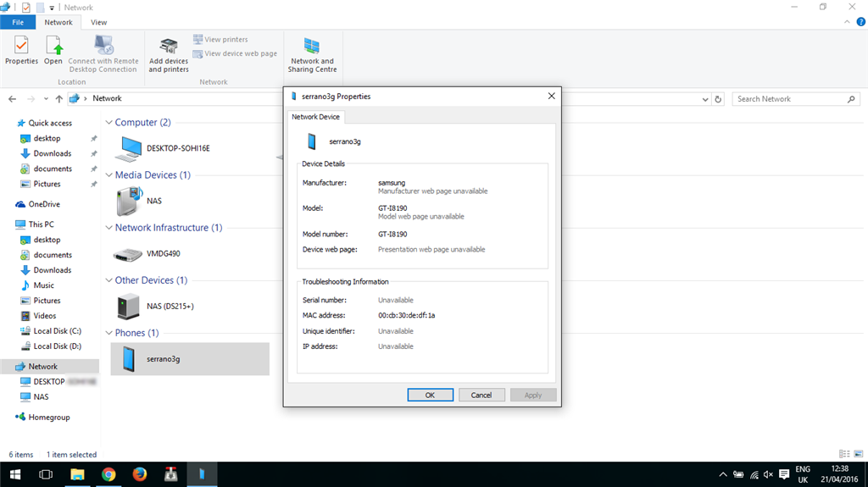868x487 pixels.
Task: Open the File menu tab
Action: click(18, 22)
